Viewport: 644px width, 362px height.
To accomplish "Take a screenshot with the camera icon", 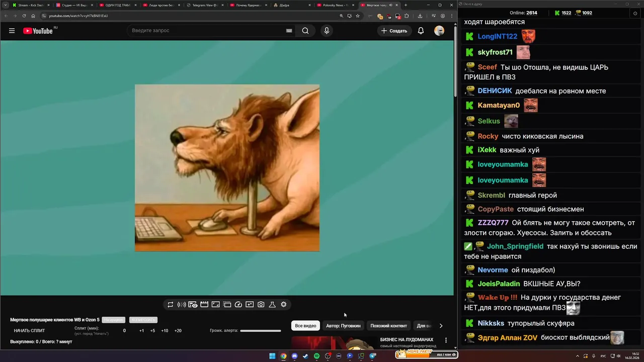I will point(261,305).
